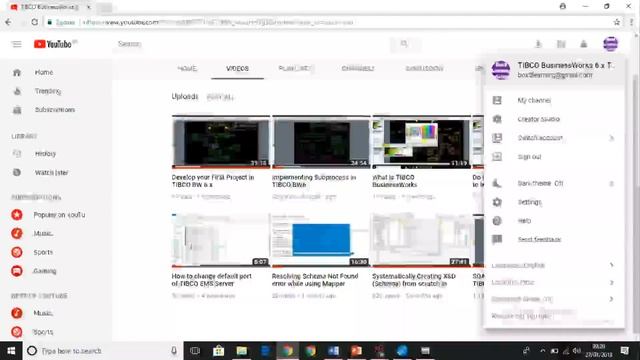The width and height of the screenshot is (640, 360).
Task: Click the History clock icon
Action: coord(17,154)
